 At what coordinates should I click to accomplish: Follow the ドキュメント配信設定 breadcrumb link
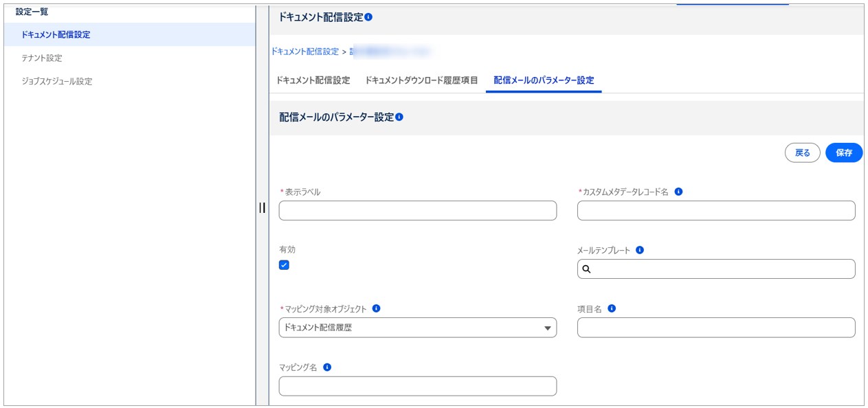[304, 52]
